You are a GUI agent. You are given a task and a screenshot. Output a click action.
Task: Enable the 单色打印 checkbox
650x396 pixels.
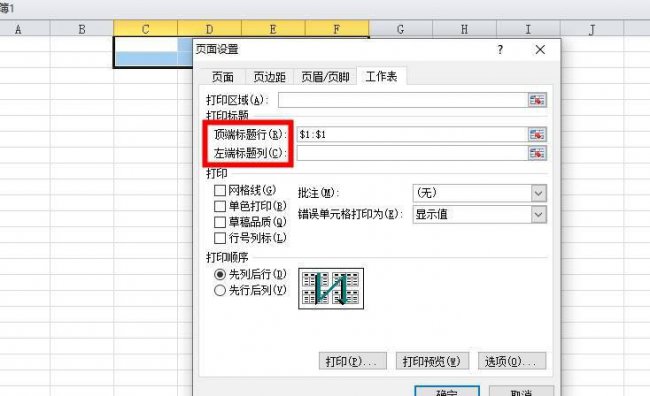(x=220, y=206)
